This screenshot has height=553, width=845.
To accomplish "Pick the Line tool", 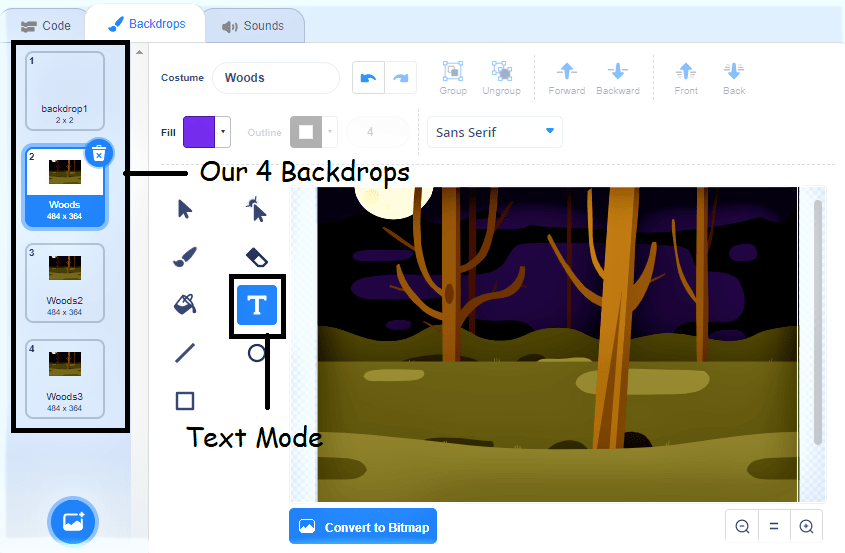I will coord(185,353).
